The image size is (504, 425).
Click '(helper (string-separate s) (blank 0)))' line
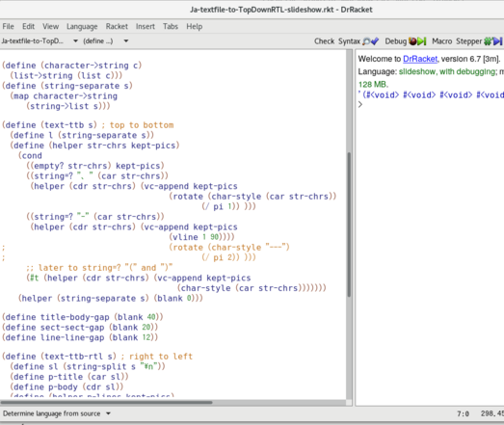coord(111,299)
